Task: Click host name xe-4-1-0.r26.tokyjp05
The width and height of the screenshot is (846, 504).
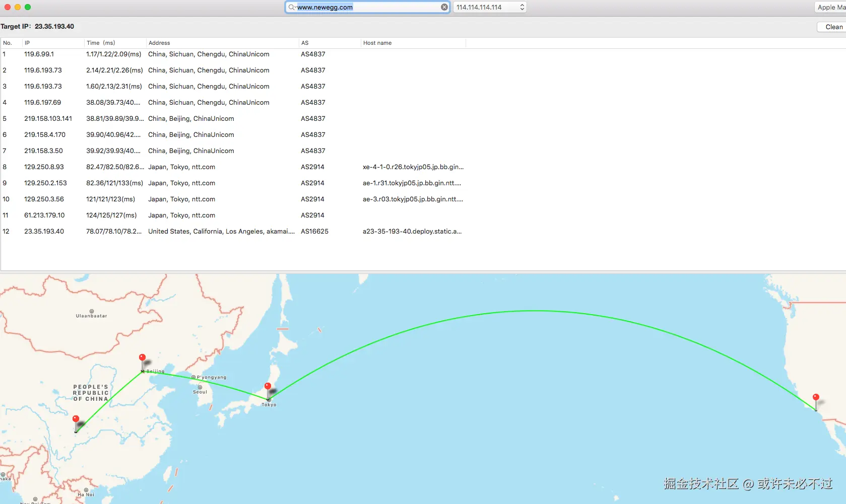Action: coord(413,167)
